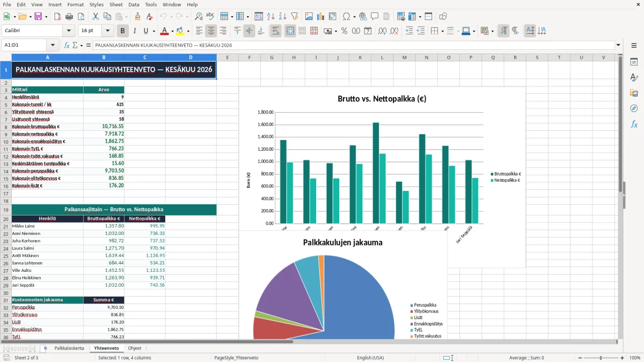Click the zoom slider in status bar
Viewport: 644px width, 362px height.
601,358
